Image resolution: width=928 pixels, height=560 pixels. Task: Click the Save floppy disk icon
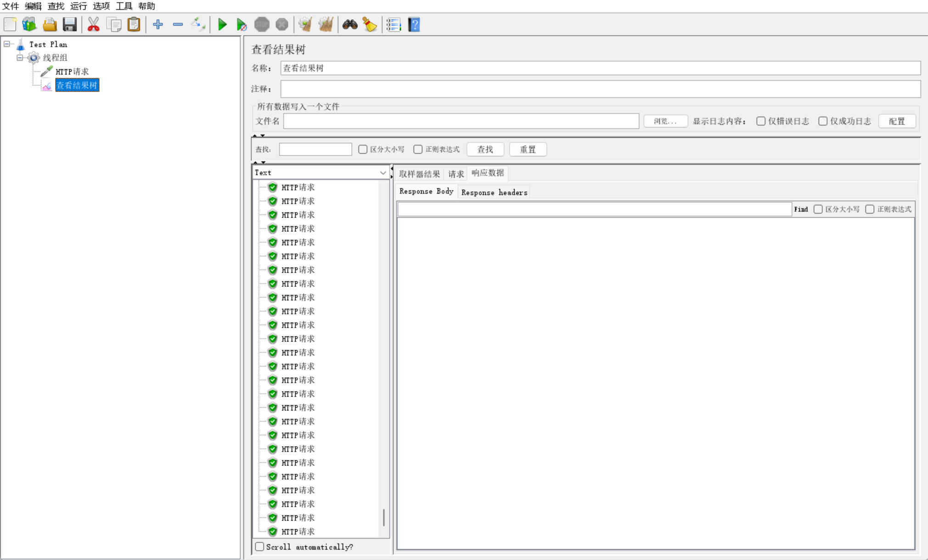click(70, 24)
